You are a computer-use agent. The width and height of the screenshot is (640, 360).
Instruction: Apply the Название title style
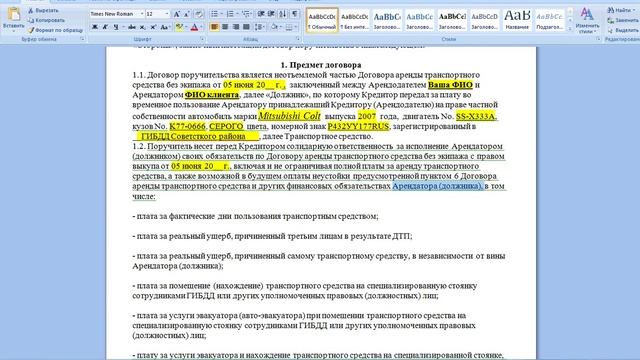tap(517, 20)
